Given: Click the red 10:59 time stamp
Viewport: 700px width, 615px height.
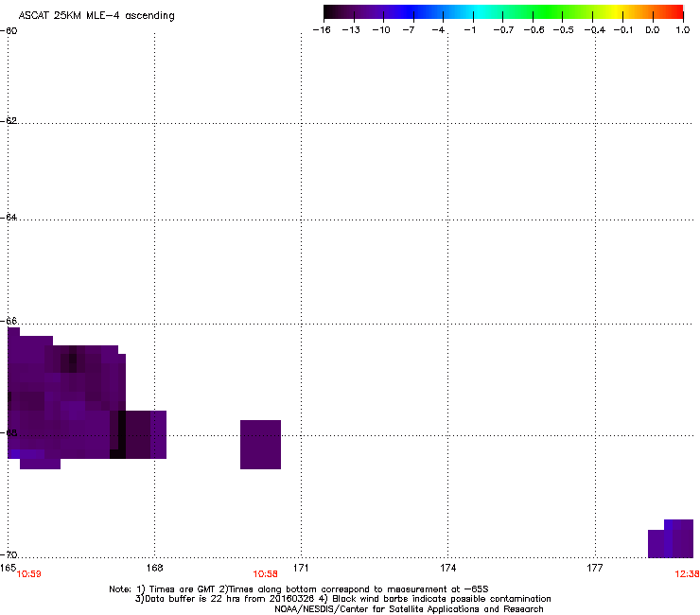Looking at the screenshot, I should (29, 574).
